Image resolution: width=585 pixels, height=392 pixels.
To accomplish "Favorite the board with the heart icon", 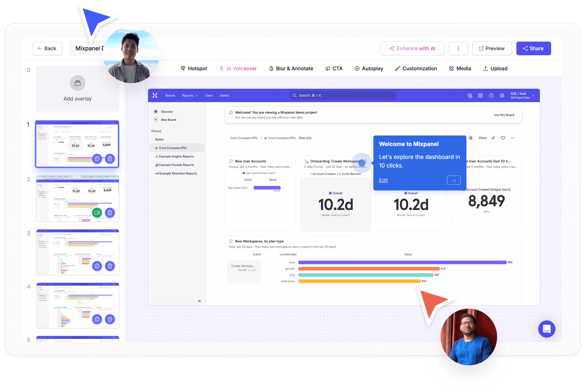I will pyautogui.click(x=503, y=138).
